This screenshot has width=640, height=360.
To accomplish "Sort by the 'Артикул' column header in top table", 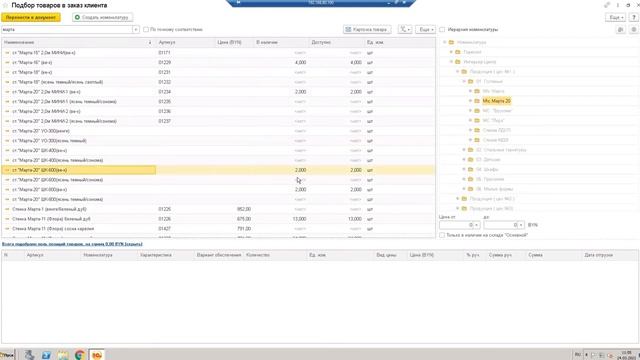I will [186, 42].
